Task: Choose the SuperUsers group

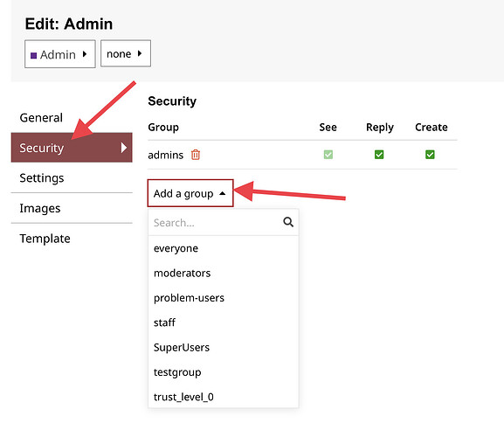Action: (x=224, y=347)
